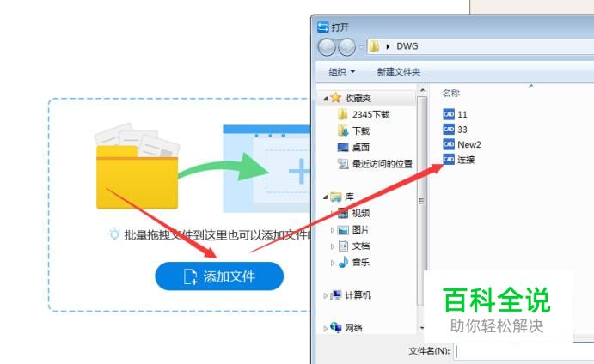Open the 组织 organize dropdown menu
The image size is (594, 364).
click(342, 71)
